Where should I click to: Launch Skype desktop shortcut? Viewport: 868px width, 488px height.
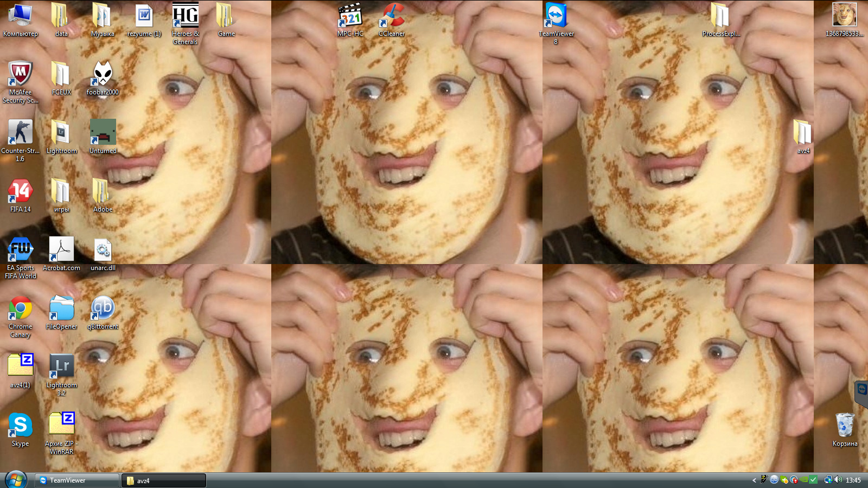[21, 430]
